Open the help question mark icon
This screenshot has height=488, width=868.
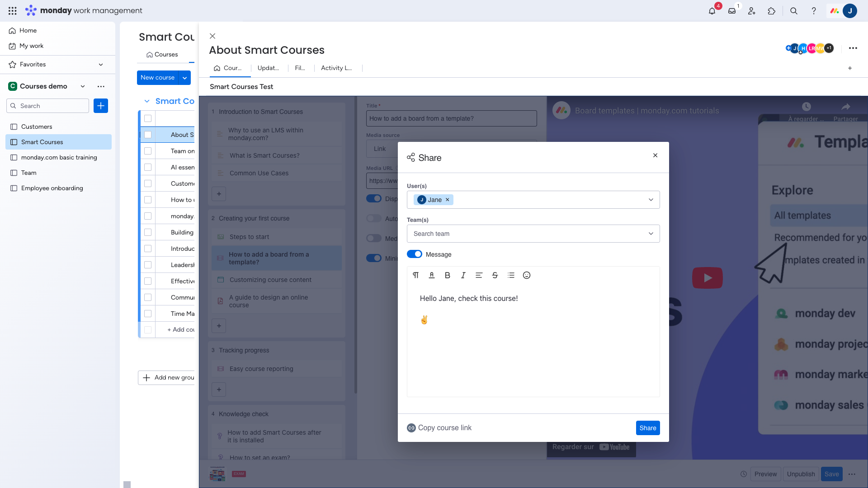814,11
